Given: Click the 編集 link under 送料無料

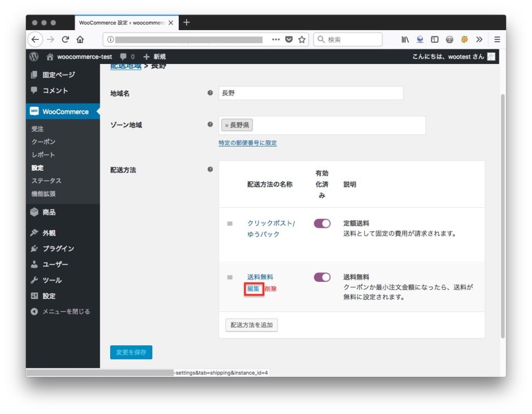Looking at the screenshot, I should tap(254, 289).
